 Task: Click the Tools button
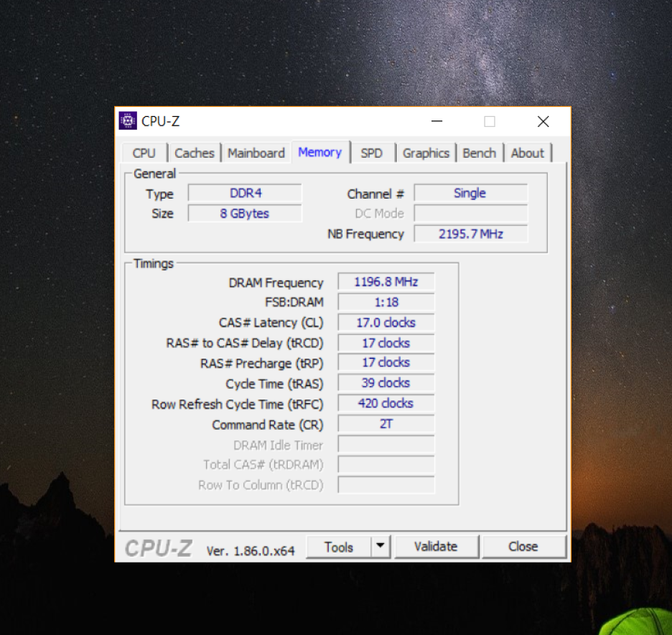click(x=339, y=547)
